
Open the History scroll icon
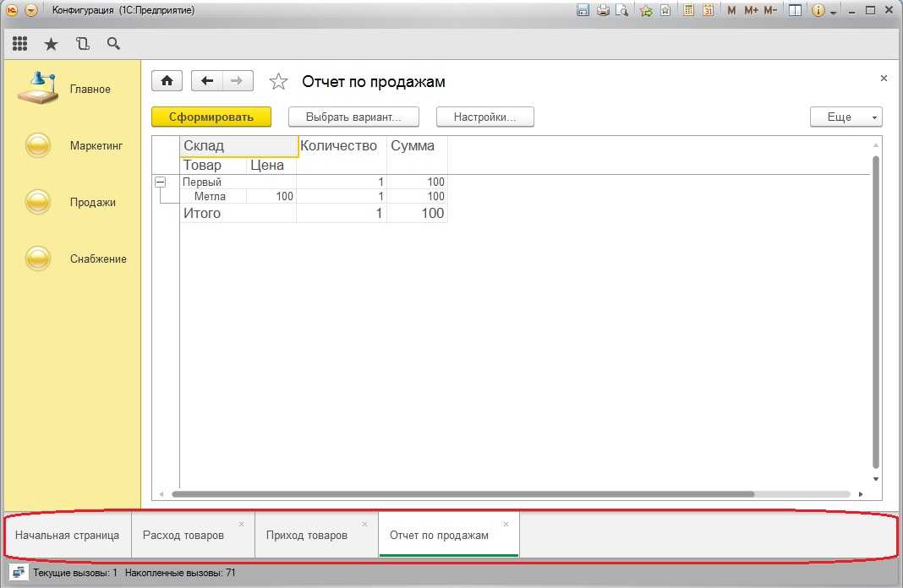[82, 44]
